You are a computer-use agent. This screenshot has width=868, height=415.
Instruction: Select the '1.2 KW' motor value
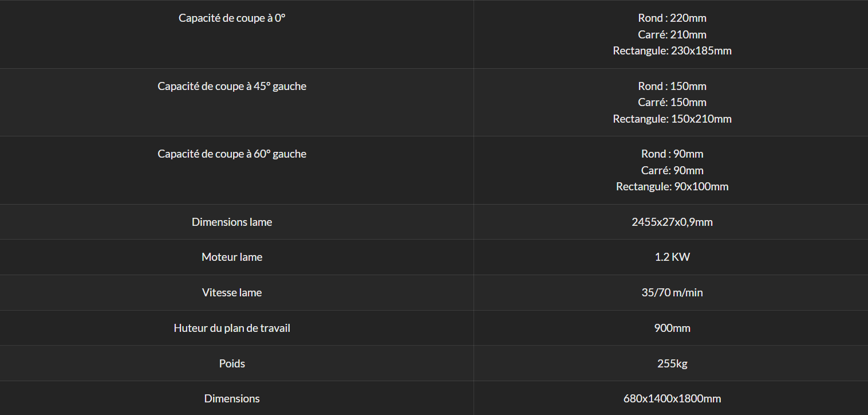[672, 257]
